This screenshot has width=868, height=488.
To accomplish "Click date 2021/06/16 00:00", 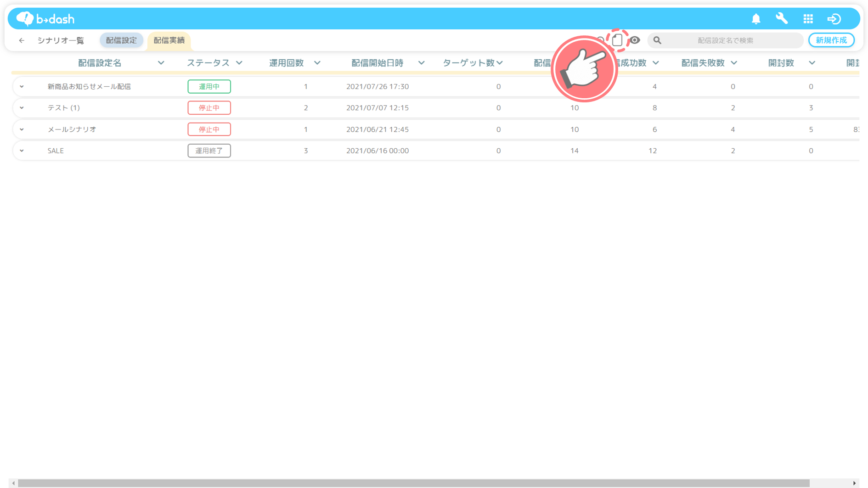I will tap(378, 151).
